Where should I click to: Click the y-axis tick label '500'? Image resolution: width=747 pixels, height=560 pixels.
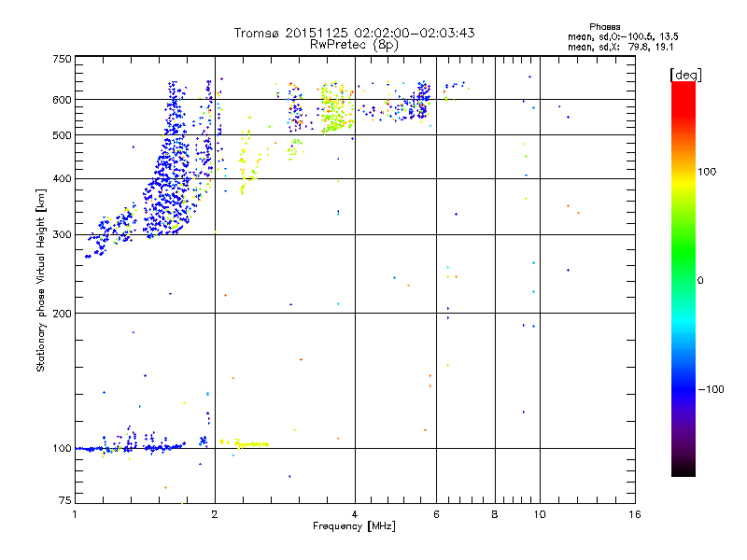tap(62, 135)
